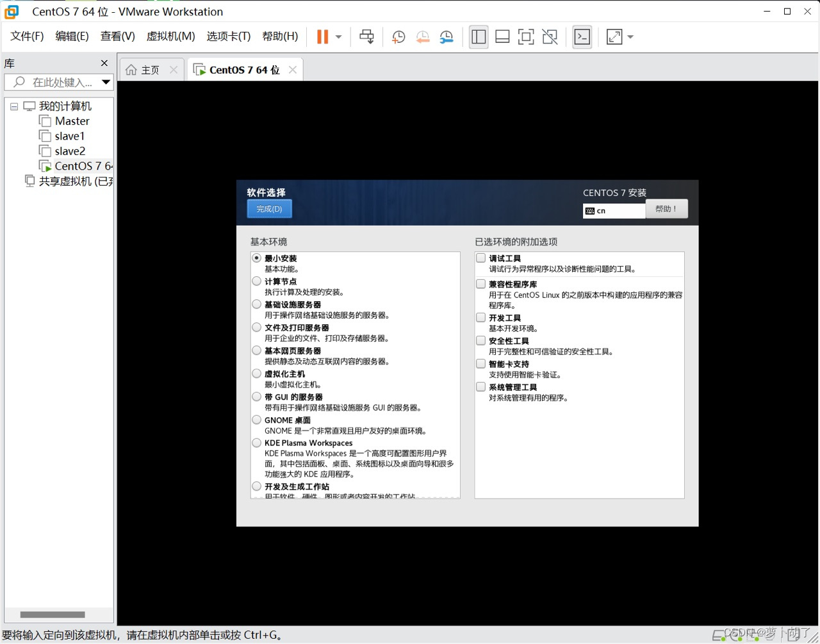The image size is (820, 644).
Task: Switch to Unity mode icon
Action: point(550,37)
